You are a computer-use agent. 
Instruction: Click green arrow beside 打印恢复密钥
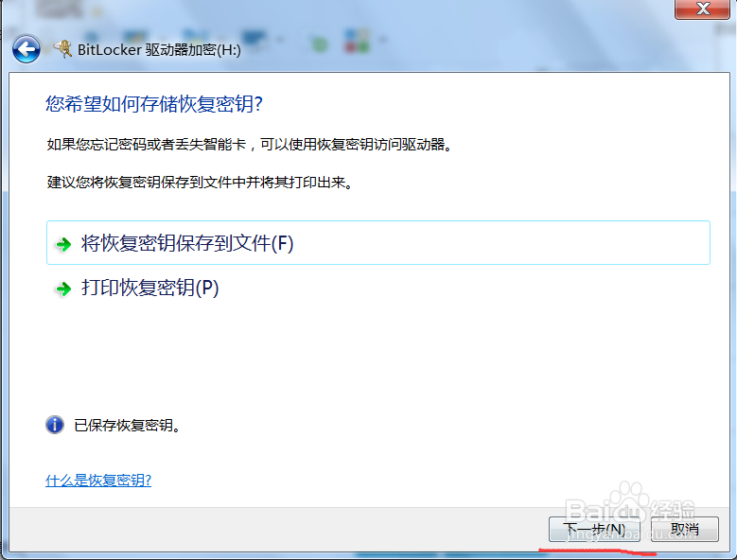(63, 289)
